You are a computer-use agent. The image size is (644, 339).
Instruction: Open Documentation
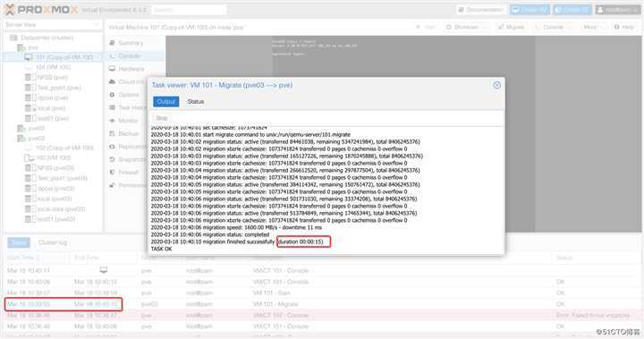pyautogui.click(x=481, y=10)
